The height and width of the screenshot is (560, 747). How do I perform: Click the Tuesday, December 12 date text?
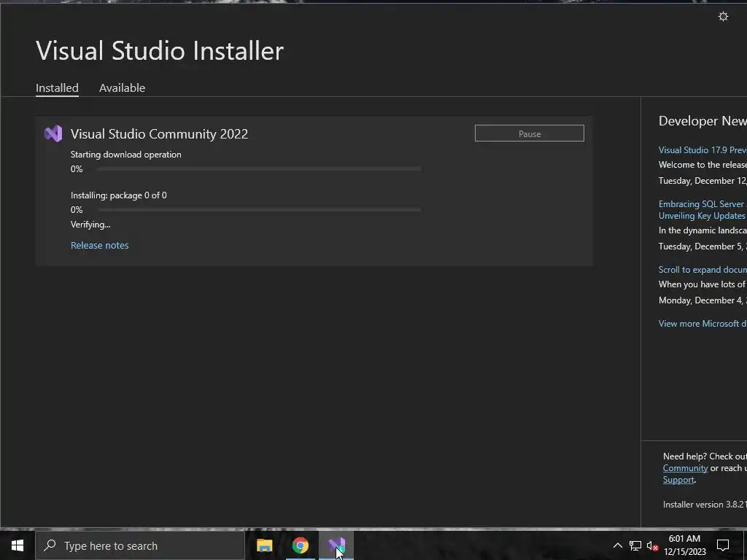pos(703,181)
